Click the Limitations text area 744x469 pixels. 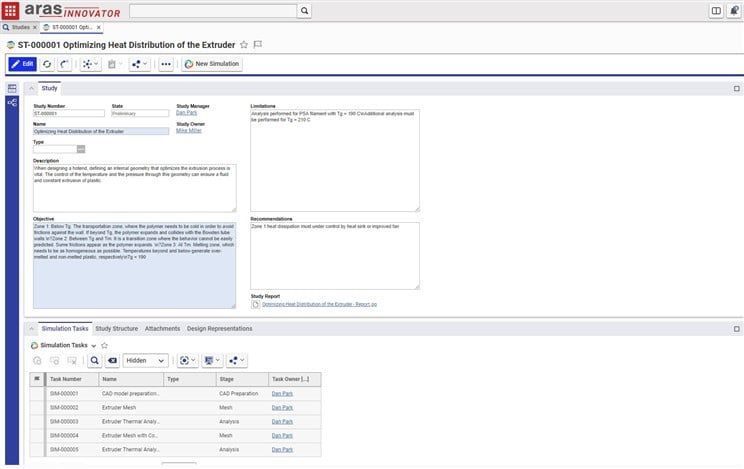point(335,160)
